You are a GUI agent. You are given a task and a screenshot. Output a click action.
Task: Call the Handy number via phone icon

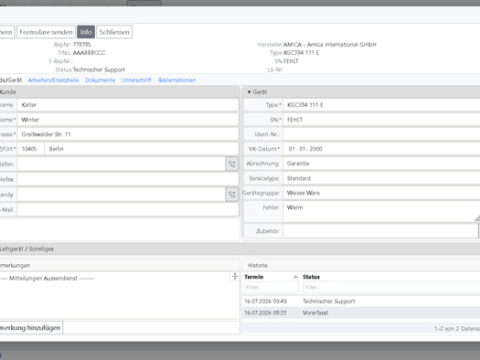click(232, 194)
